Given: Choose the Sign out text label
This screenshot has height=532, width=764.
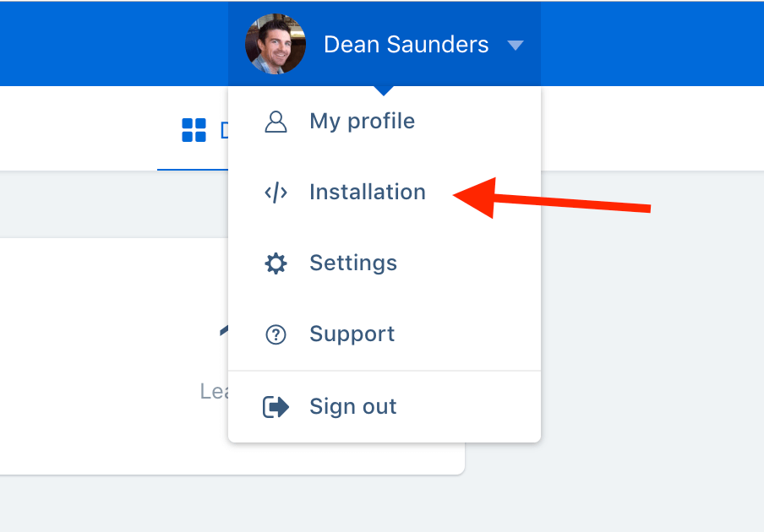Looking at the screenshot, I should [352, 406].
